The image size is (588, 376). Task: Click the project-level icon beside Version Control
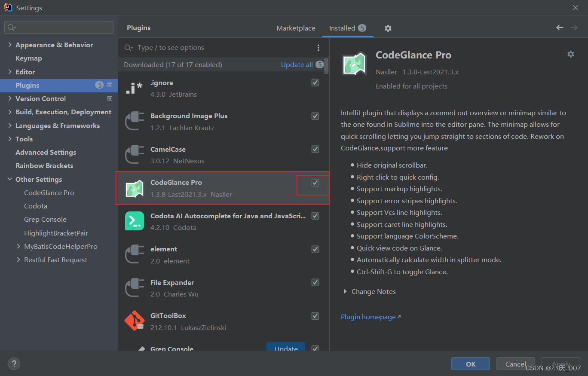tap(110, 98)
